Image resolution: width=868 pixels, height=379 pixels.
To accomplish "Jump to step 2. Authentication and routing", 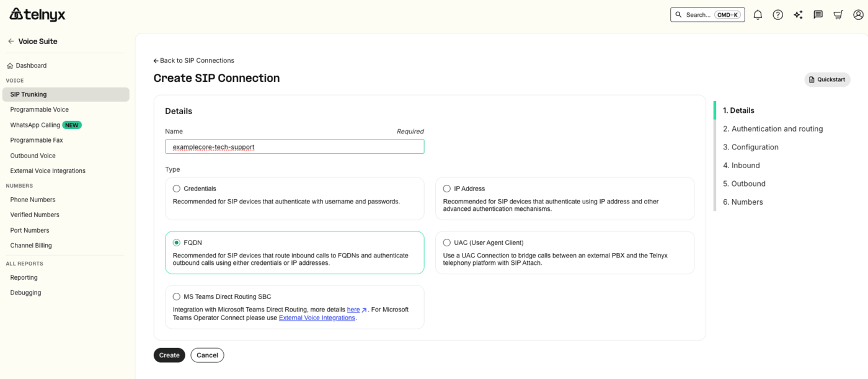I will point(773,129).
